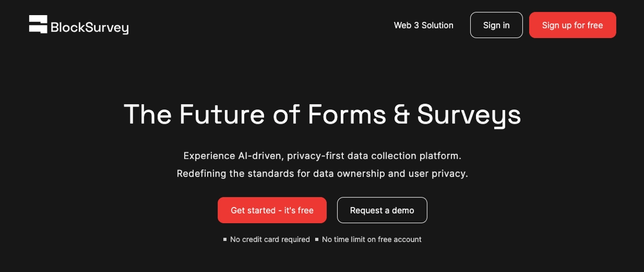Click the Redefining the standards subtitle line
Viewport: 644px width, 272px height.
pyautogui.click(x=322, y=174)
